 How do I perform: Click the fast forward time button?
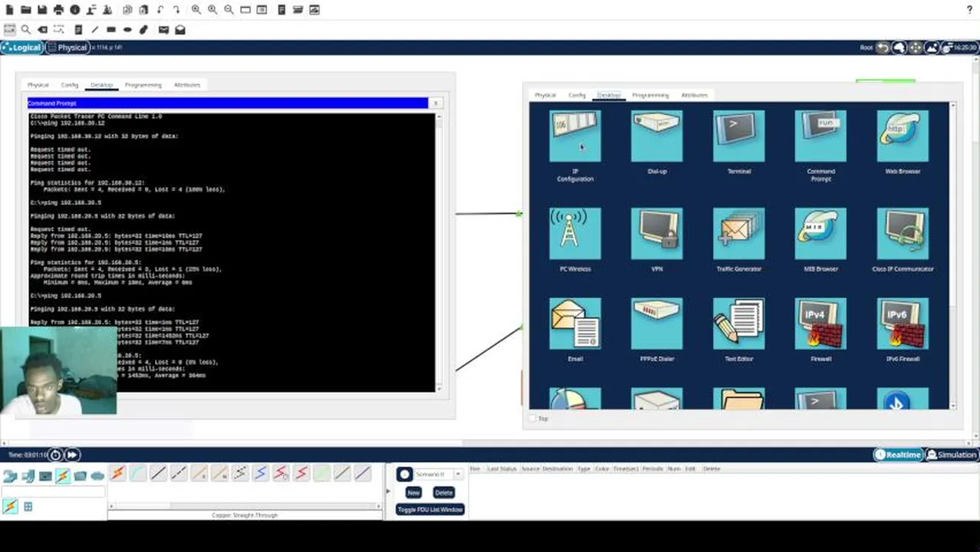point(71,455)
